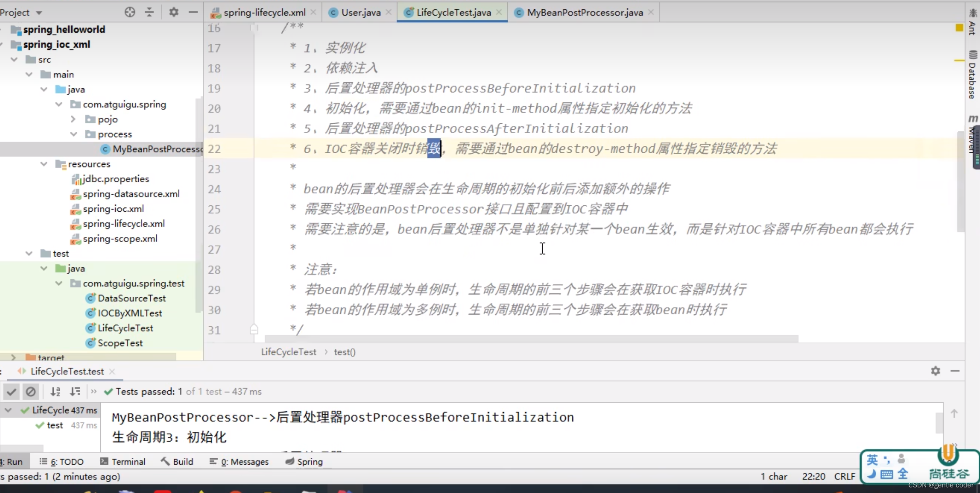This screenshot has width=980, height=493.
Task: Open the Build tool window
Action: (x=177, y=462)
